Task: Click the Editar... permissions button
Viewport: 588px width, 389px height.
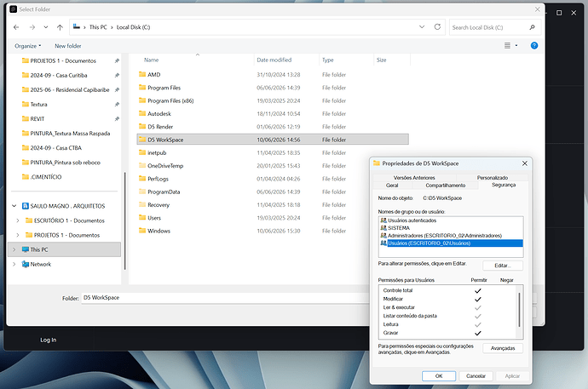Action: click(503, 266)
